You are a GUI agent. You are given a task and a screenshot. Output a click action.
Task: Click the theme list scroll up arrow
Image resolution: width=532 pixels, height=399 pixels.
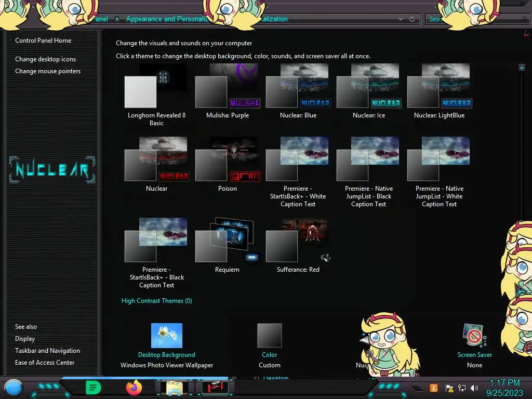522,68
